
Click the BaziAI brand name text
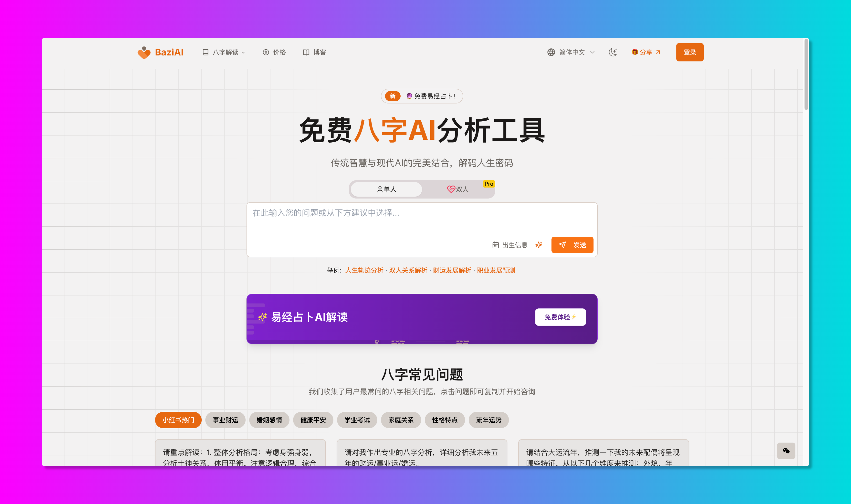169,52
